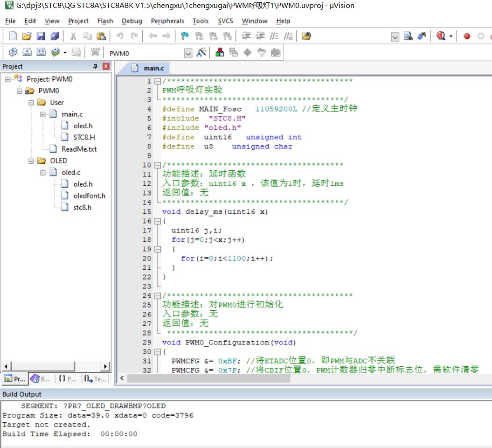Screen dimensions: 492x448
Task: Open the Window menu
Action: click(255, 21)
